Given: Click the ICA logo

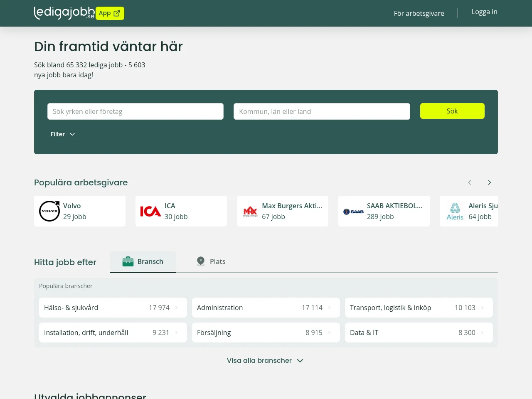Looking at the screenshot, I should pos(150,211).
